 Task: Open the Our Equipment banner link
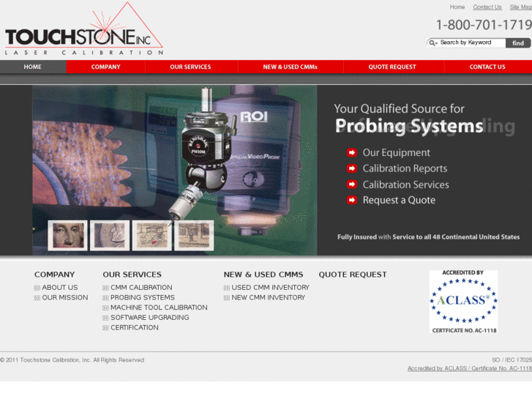tap(397, 153)
